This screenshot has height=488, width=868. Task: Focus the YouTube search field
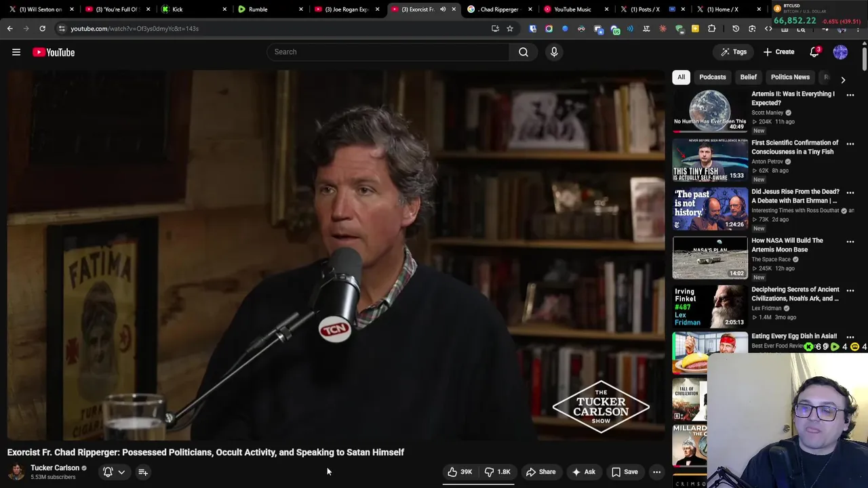click(388, 52)
